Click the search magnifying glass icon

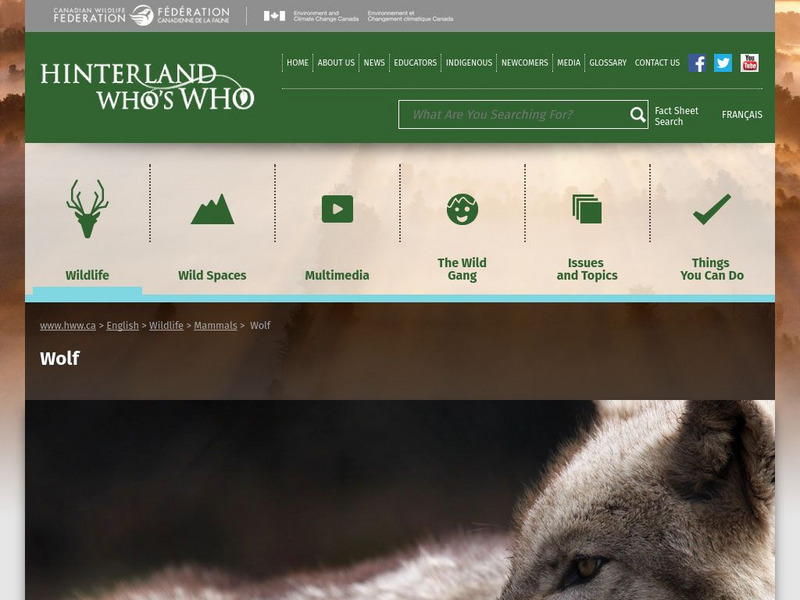tap(637, 115)
